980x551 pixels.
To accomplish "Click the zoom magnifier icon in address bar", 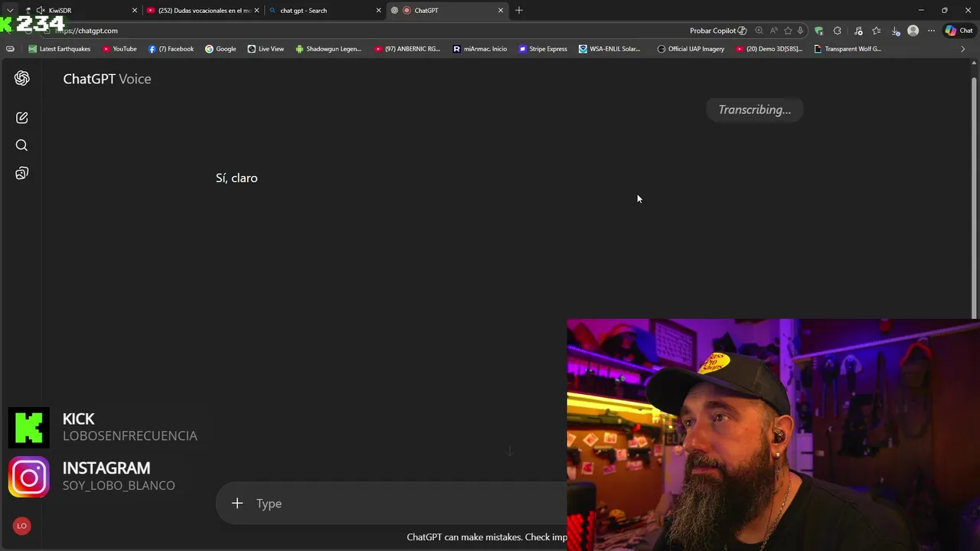I will pyautogui.click(x=759, y=31).
